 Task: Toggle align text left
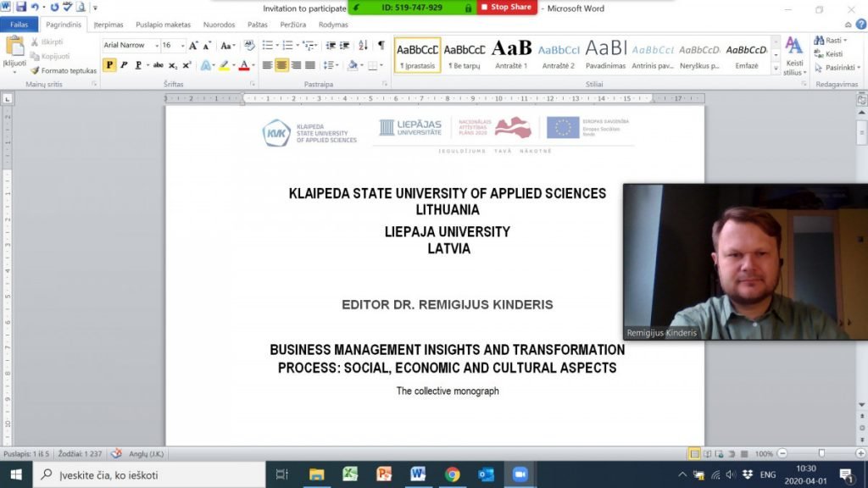pos(267,65)
